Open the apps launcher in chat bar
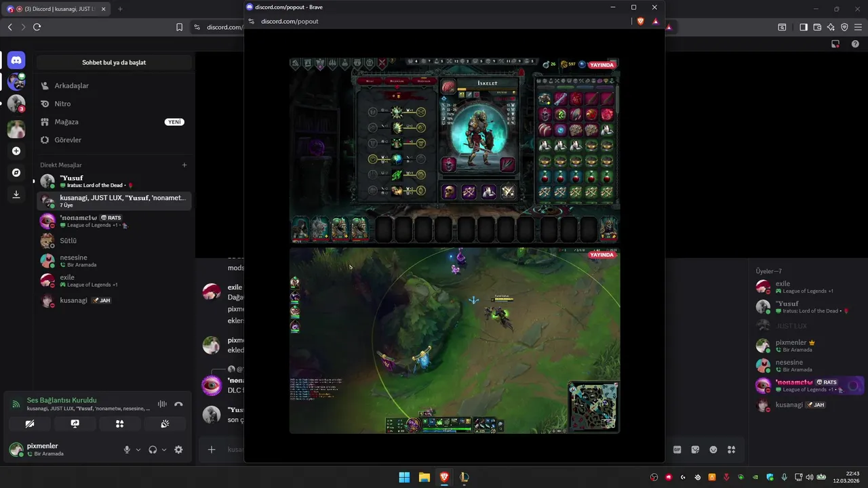 (x=731, y=449)
